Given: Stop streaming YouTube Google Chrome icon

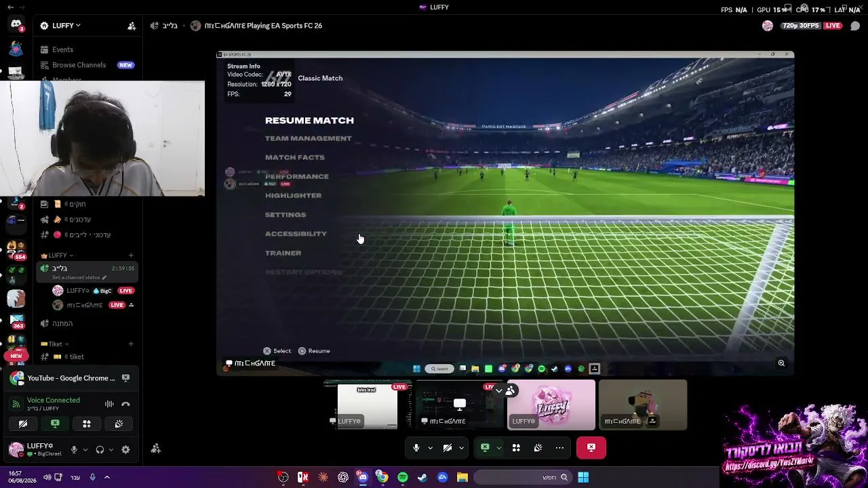Looking at the screenshot, I should pos(125,378).
